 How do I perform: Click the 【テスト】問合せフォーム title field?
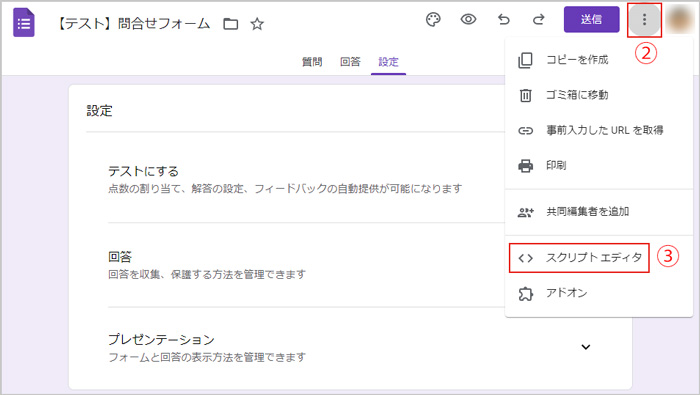coord(133,24)
